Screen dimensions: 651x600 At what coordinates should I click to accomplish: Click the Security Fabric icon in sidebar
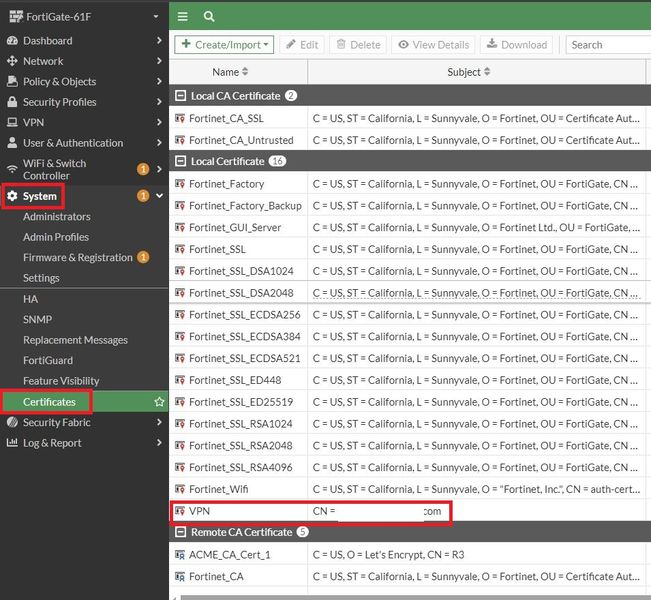[x=12, y=423]
